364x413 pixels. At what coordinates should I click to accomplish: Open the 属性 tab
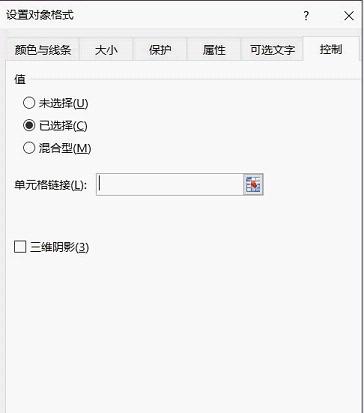pyautogui.click(x=214, y=50)
